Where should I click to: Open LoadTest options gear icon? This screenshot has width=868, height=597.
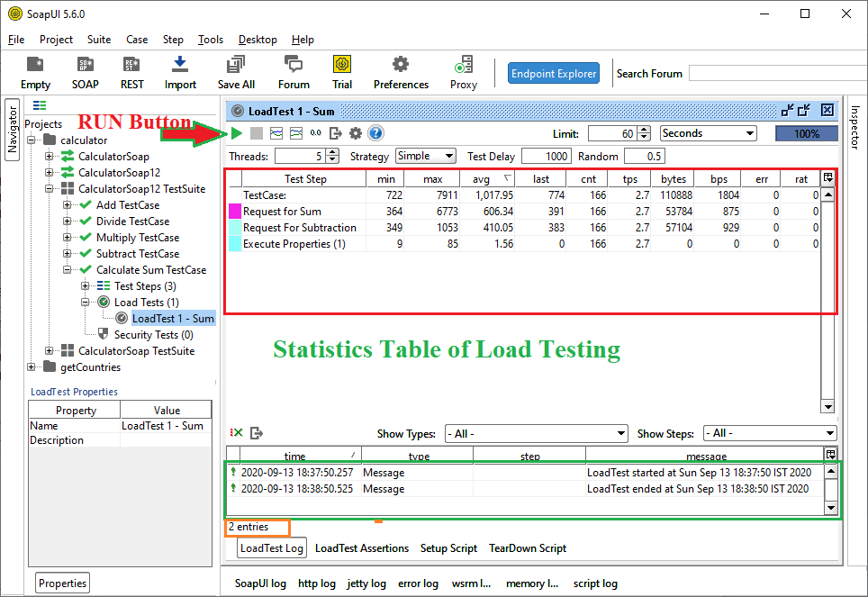pos(356,133)
